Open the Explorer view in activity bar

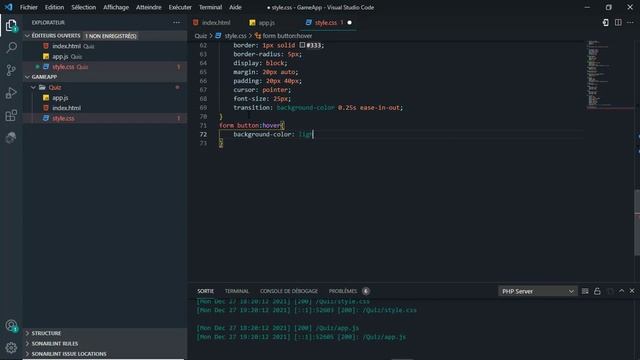click(11, 25)
